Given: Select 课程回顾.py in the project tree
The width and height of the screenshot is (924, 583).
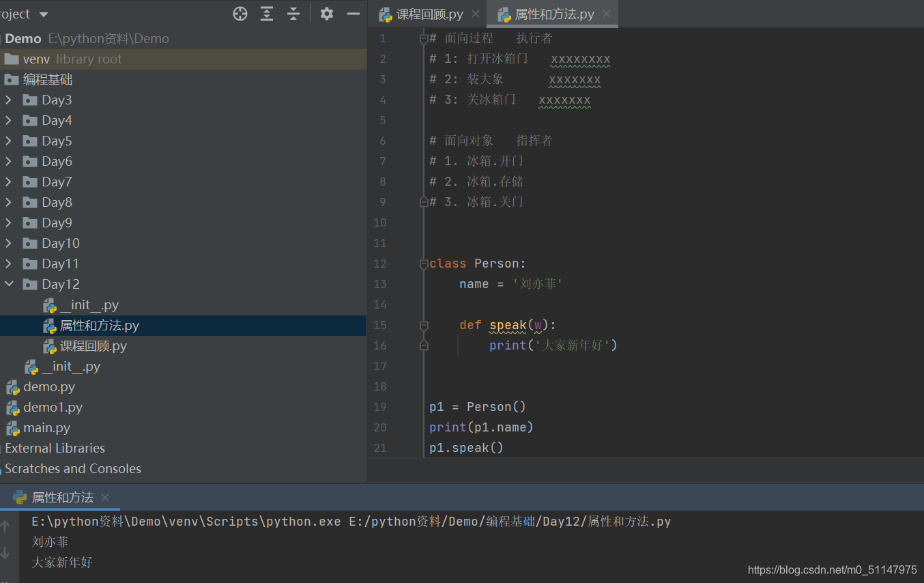Looking at the screenshot, I should coord(183,346).
